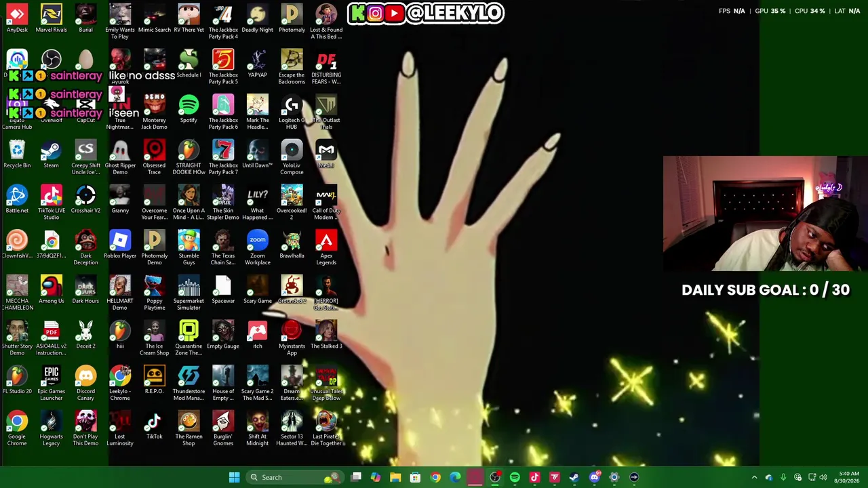Launch Stumble Guys from desktop
This screenshot has height=488, width=868.
tap(189, 248)
